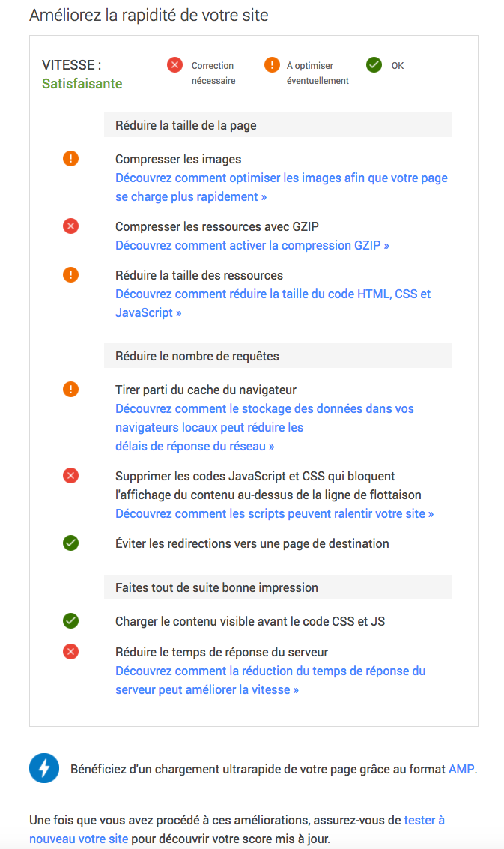Click the orange À optimiser éventuellement legend icon

272,65
